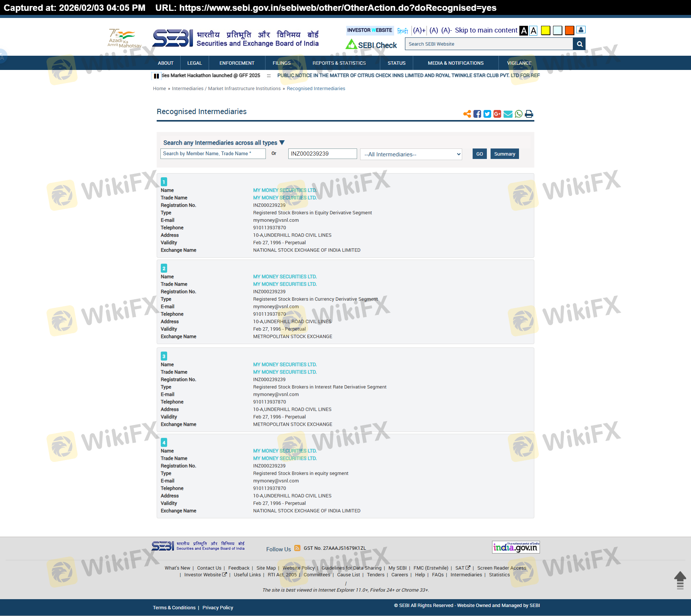The height and width of the screenshot is (616, 691).
Task: Reset font size with (A)
Action: coord(434,30)
